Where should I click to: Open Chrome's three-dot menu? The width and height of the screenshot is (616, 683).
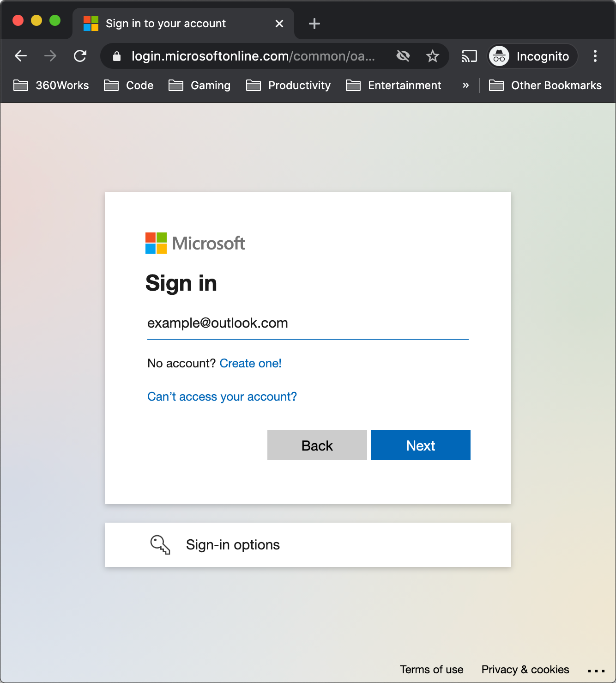coord(595,56)
